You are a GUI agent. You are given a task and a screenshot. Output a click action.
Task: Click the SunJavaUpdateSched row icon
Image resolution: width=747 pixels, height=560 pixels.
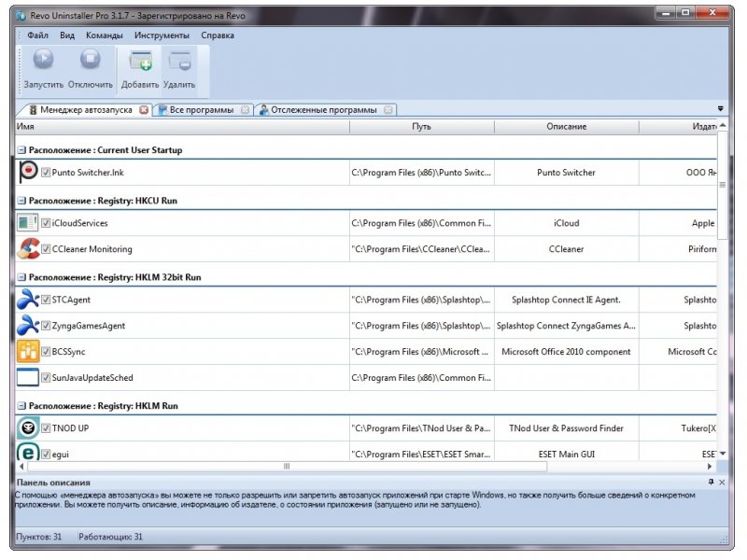tap(28, 377)
